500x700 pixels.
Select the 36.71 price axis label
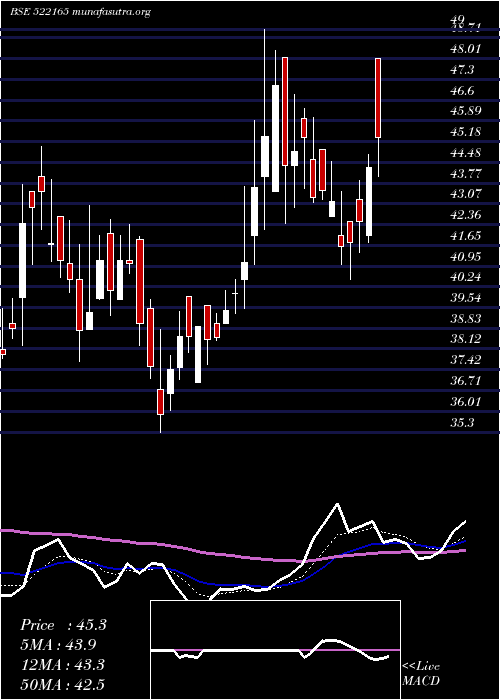[x=466, y=381]
